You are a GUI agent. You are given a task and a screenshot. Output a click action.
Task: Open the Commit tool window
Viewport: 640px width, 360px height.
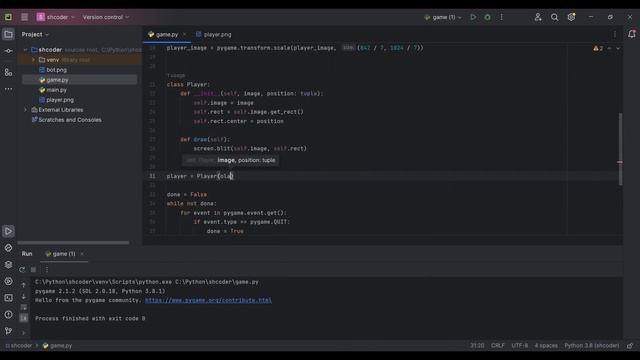[8, 51]
